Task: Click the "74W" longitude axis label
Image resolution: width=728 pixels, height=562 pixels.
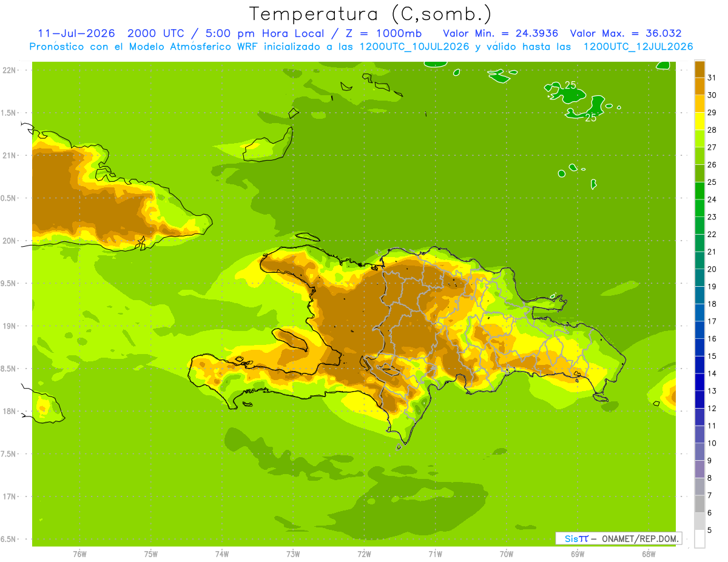Action: click(x=222, y=554)
